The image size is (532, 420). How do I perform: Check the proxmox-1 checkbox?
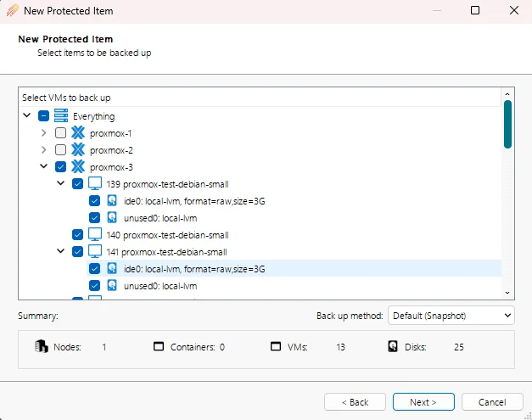60,132
